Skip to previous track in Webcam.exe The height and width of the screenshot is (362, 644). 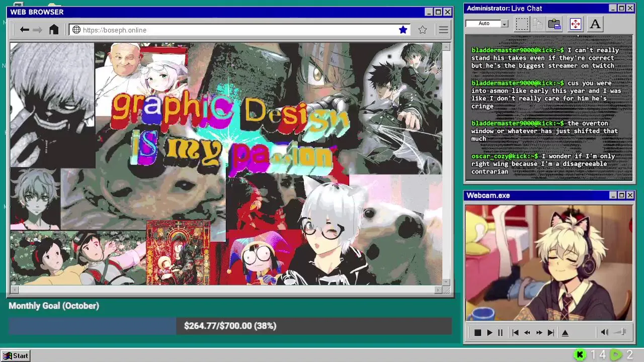click(515, 332)
